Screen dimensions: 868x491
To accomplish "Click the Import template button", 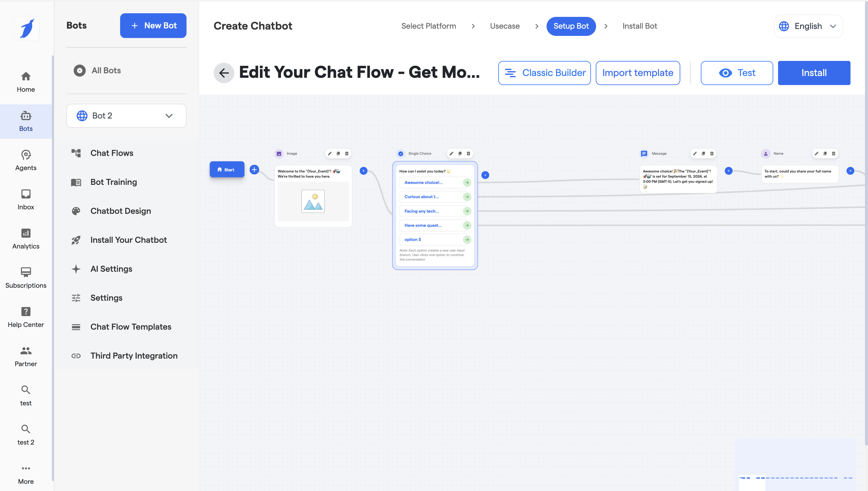I will [637, 73].
